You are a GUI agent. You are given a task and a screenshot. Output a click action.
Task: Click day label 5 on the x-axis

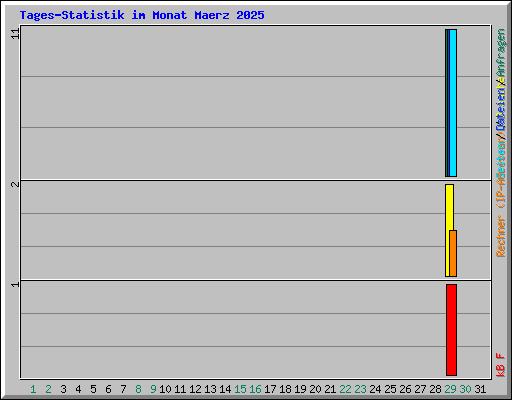pos(93,389)
